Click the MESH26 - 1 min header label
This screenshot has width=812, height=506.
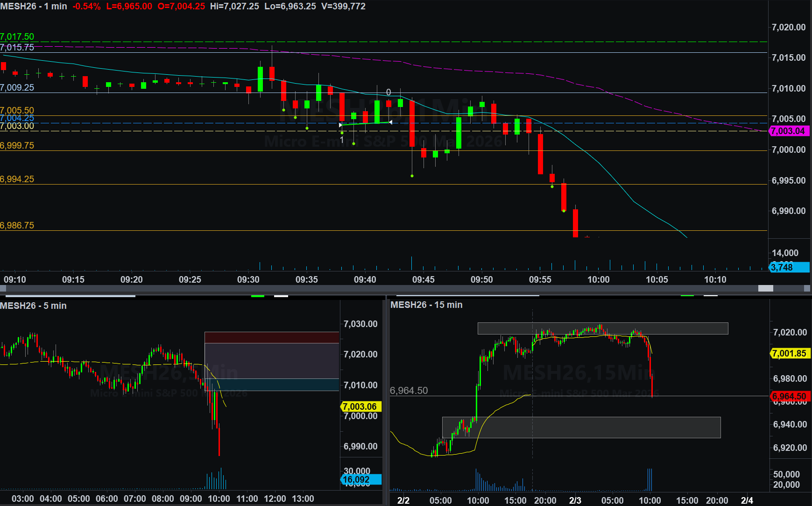coord(34,6)
